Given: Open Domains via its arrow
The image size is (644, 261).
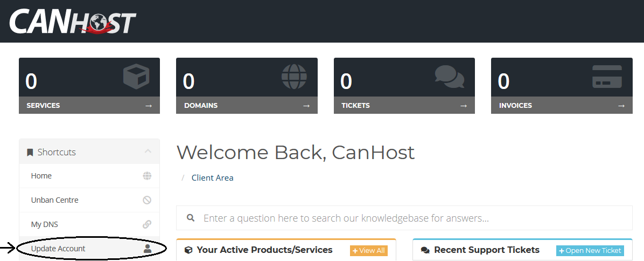Looking at the screenshot, I should coord(306,106).
